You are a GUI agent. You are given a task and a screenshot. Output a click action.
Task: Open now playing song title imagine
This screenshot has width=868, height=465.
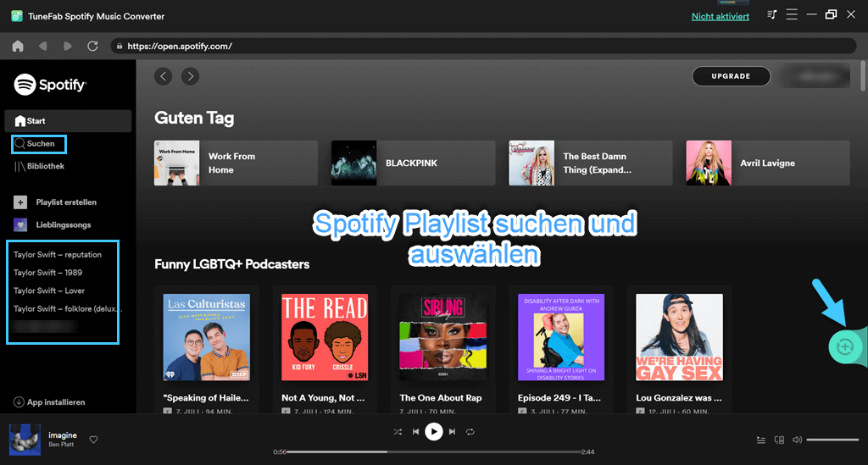[63, 435]
